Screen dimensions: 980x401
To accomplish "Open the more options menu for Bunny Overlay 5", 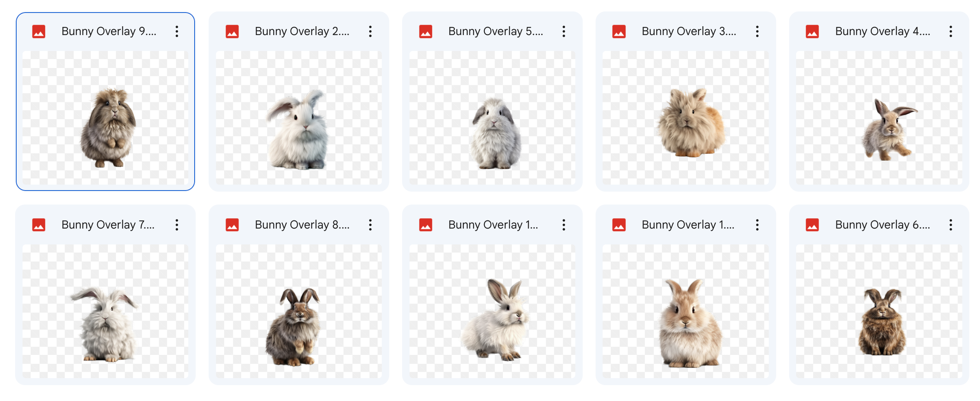I will pyautogui.click(x=563, y=31).
